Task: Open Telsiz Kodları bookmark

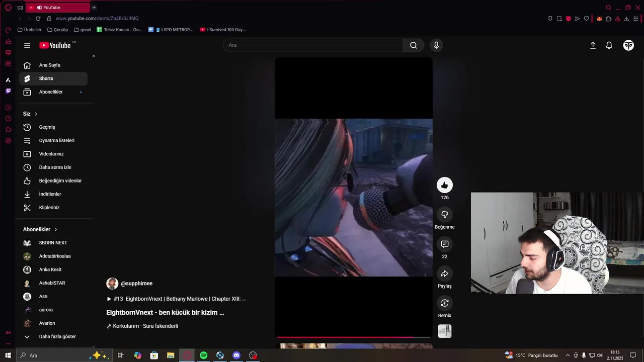Action: 120,30
